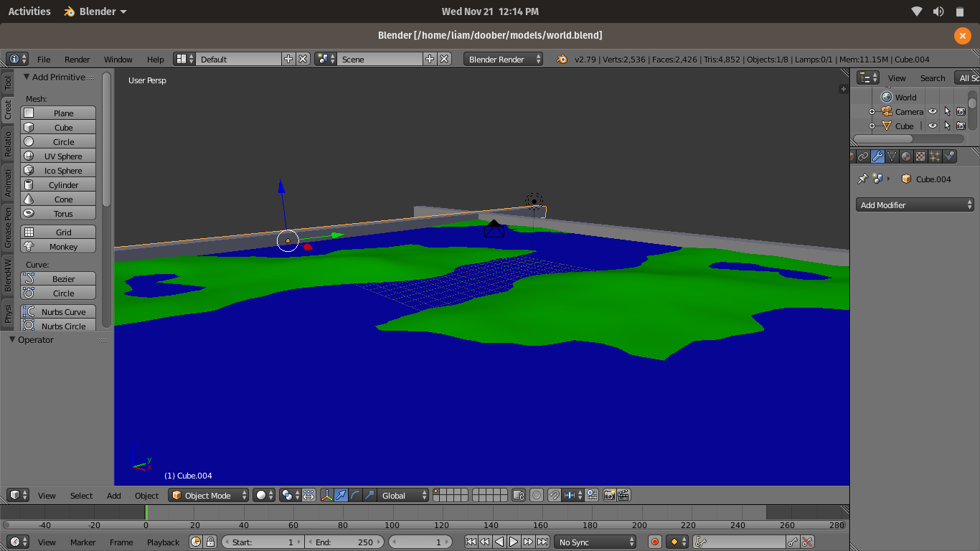Open the Material properties tab (sphere icon)
Image resolution: width=980 pixels, height=551 pixels.
tap(906, 156)
